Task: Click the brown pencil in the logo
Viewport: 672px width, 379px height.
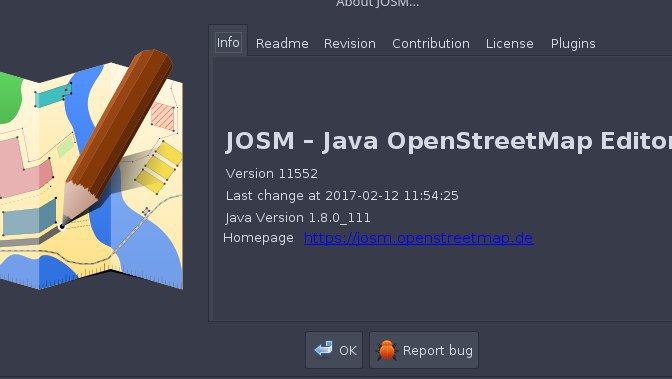Action: point(116,138)
